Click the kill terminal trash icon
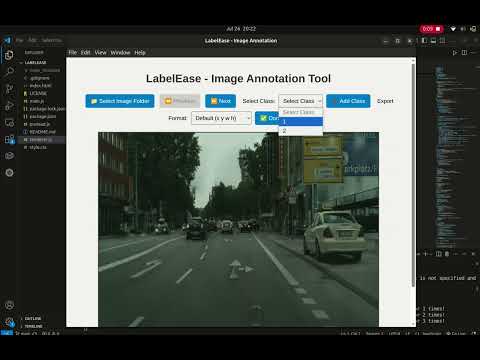 pos(447,254)
